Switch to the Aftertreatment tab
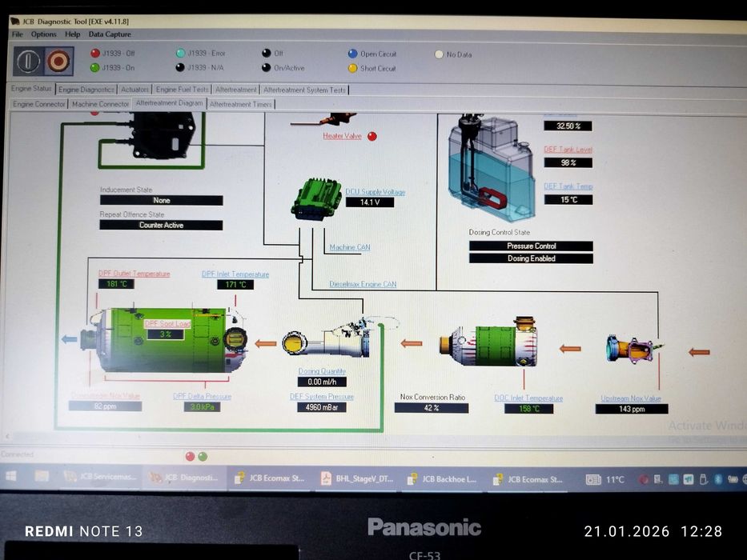The image size is (747, 560). click(x=236, y=90)
